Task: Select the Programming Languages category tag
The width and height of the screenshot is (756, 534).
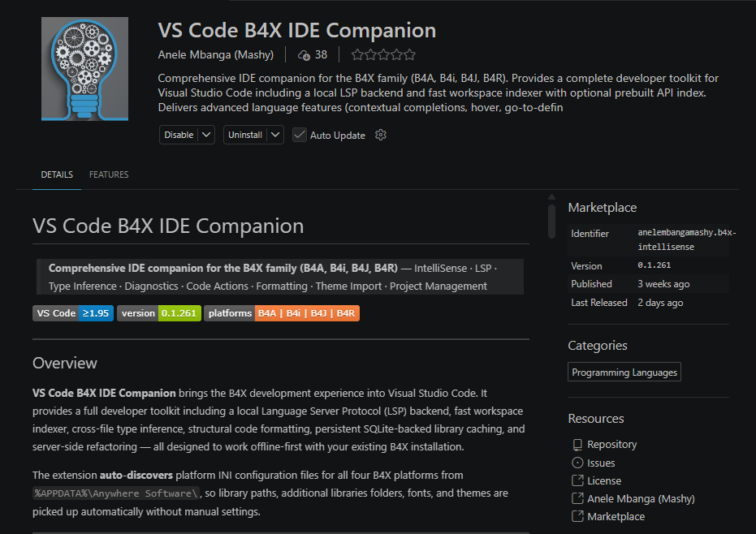Action: click(x=624, y=372)
